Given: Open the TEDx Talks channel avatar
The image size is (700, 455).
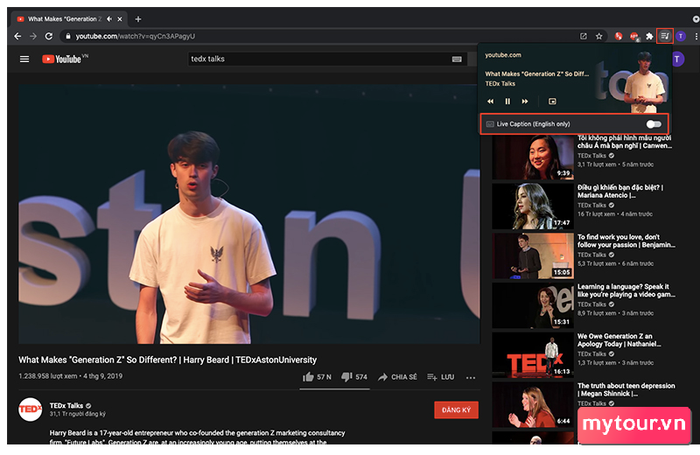Looking at the screenshot, I should click(30, 409).
